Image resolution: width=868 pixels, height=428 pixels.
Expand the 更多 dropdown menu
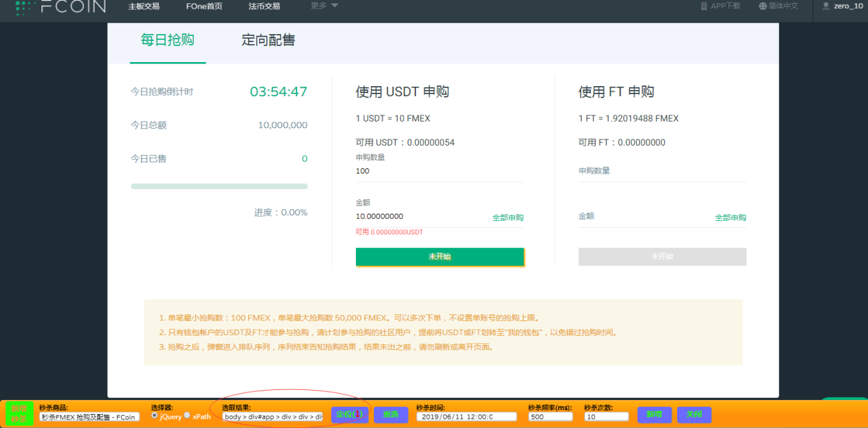[324, 6]
